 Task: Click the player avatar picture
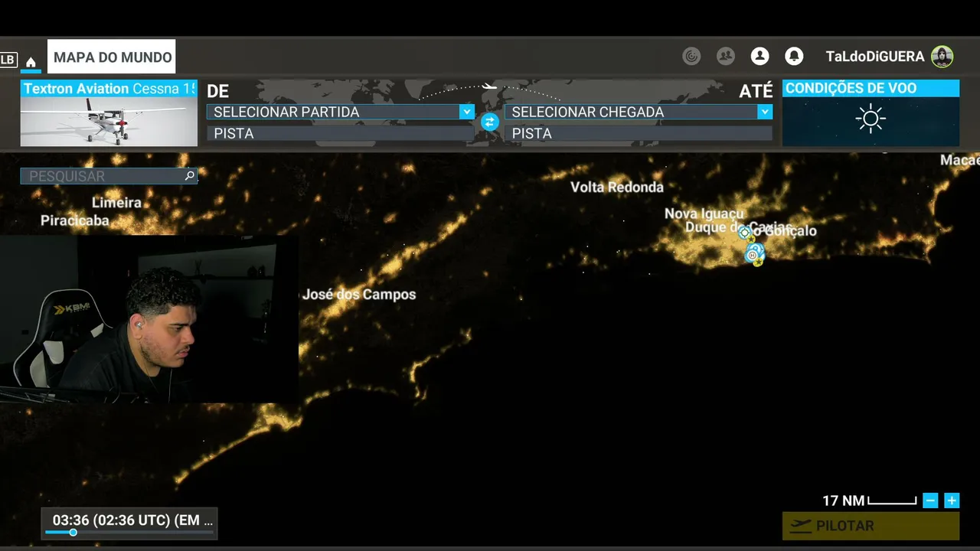[942, 56]
